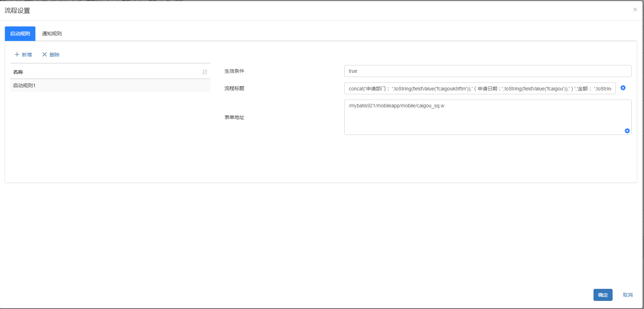This screenshot has height=309, width=644.
Task: Close the 流程设置 dialog
Action: (x=635, y=10)
